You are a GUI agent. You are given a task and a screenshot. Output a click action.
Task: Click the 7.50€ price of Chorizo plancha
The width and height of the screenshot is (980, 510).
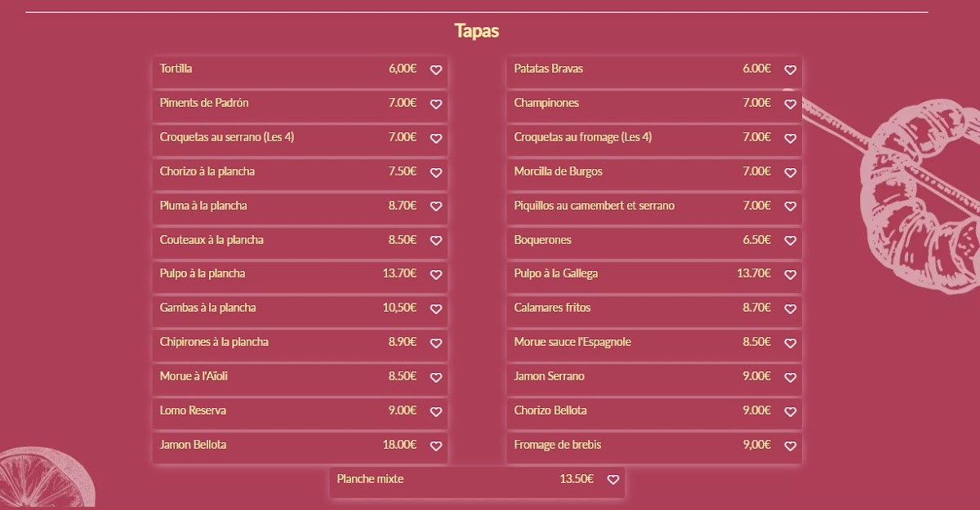(x=403, y=171)
